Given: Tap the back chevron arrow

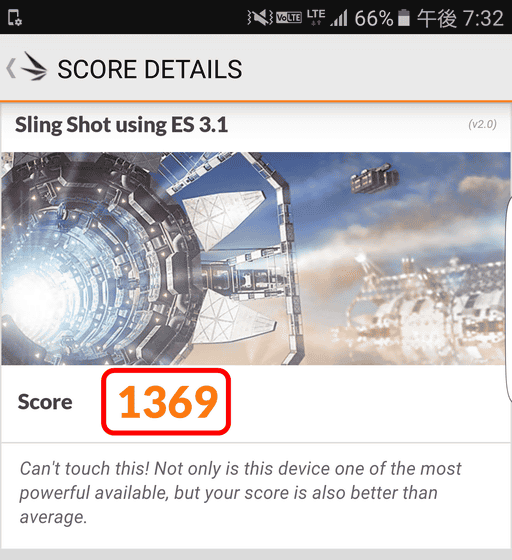Looking at the screenshot, I should point(11,68).
